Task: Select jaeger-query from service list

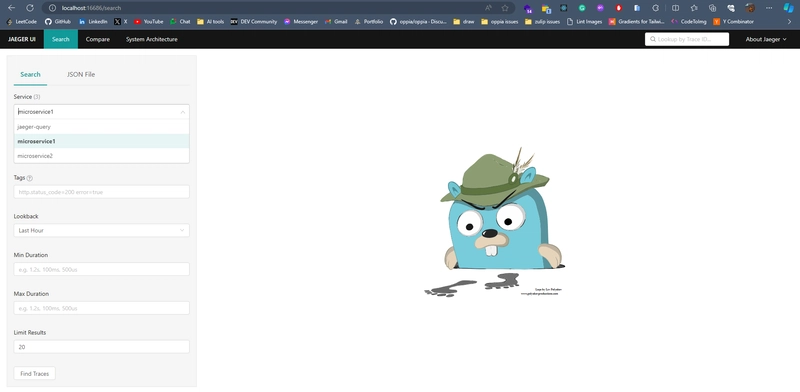Action: point(102,127)
